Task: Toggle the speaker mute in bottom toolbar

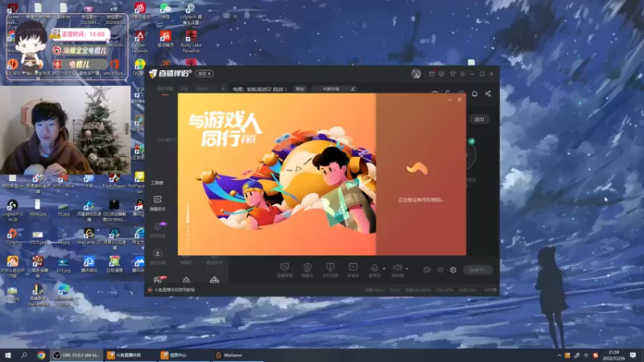Action: click(x=397, y=268)
